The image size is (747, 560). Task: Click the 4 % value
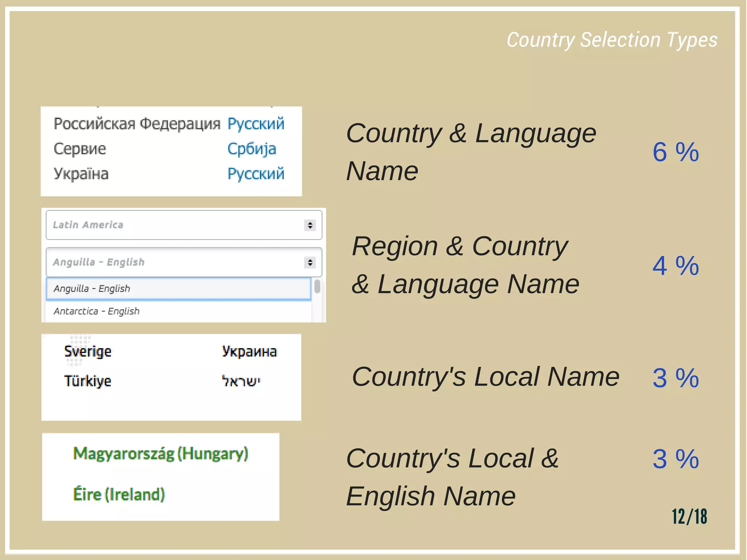pyautogui.click(x=676, y=265)
